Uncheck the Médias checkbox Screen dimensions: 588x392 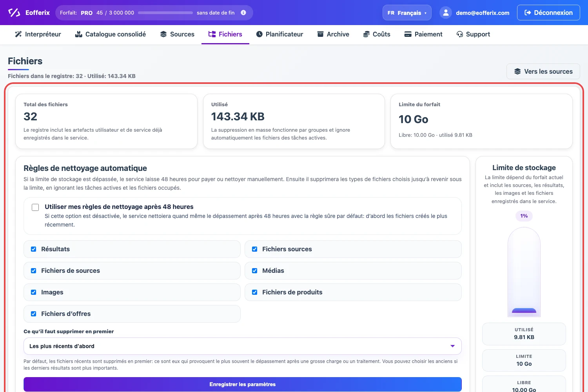(x=255, y=271)
